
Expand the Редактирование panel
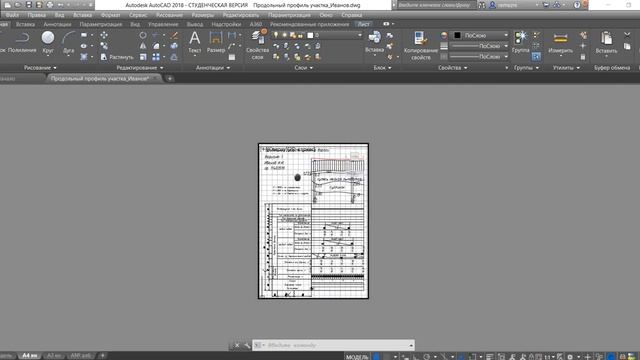pyautogui.click(x=140, y=68)
